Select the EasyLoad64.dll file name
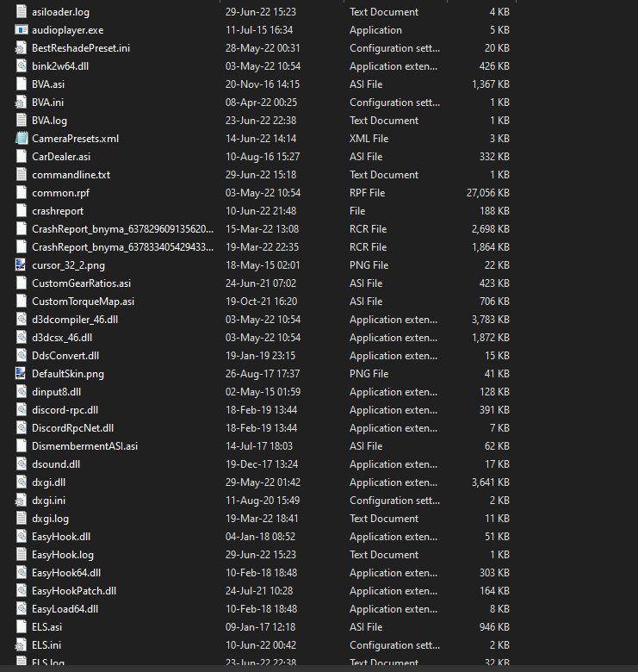 pyautogui.click(x=65, y=609)
